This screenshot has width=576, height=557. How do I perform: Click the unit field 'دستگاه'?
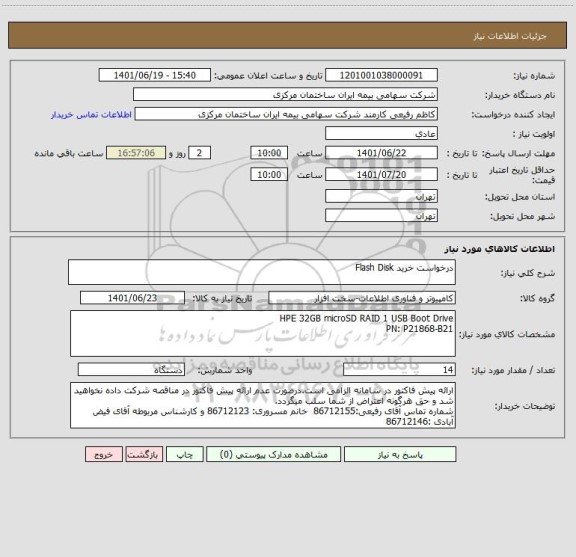[131, 370]
